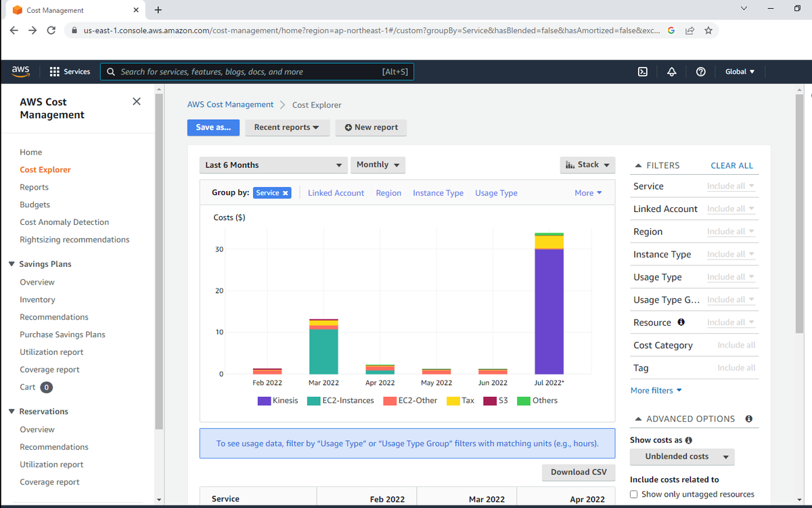Reload the browser page
The height and width of the screenshot is (508, 812).
pos(51,30)
